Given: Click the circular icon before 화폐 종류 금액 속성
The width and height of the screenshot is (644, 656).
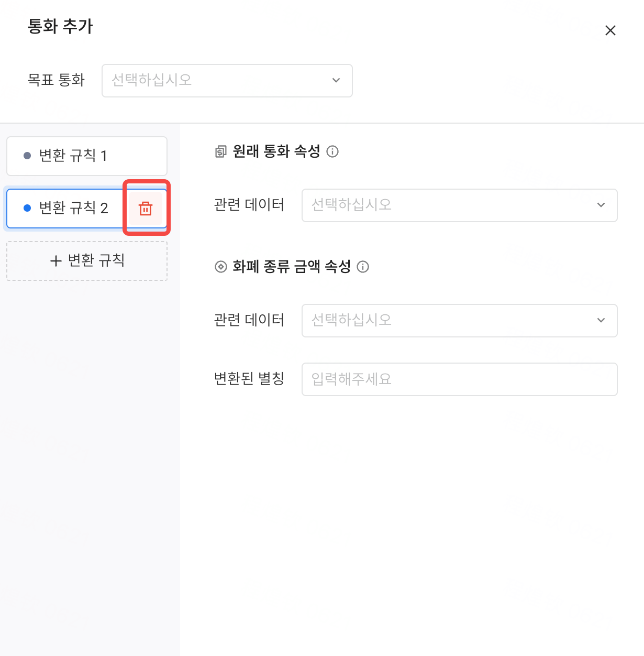Looking at the screenshot, I should pyautogui.click(x=221, y=267).
